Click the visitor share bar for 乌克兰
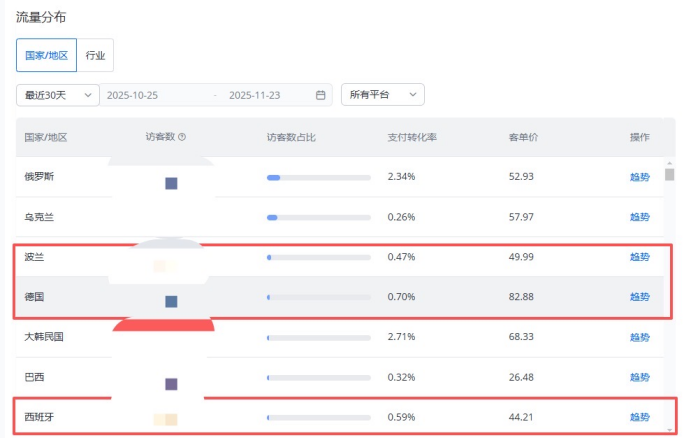The image size is (692, 438). pos(319,218)
